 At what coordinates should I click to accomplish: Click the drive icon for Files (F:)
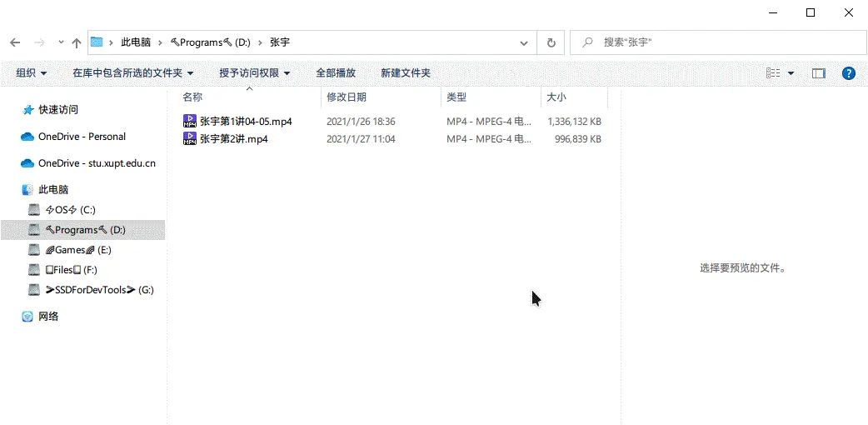coord(34,270)
